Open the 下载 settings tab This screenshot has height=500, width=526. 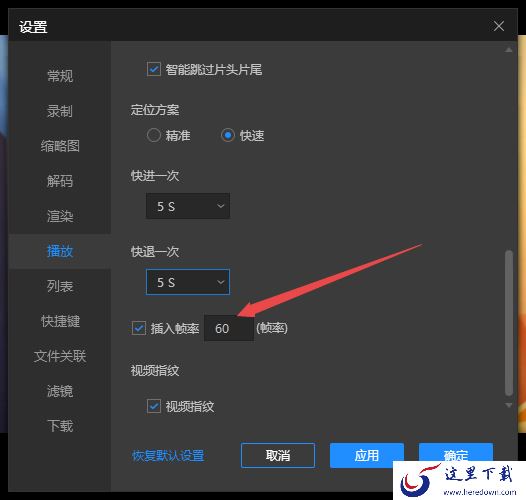pos(60,426)
